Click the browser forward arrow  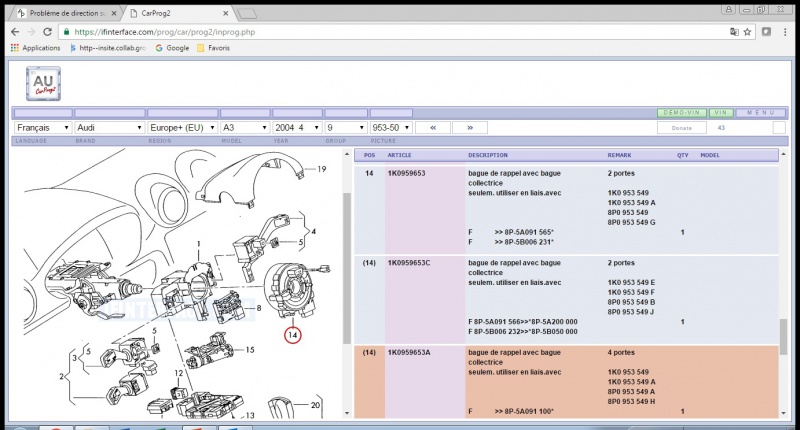pos(31,32)
